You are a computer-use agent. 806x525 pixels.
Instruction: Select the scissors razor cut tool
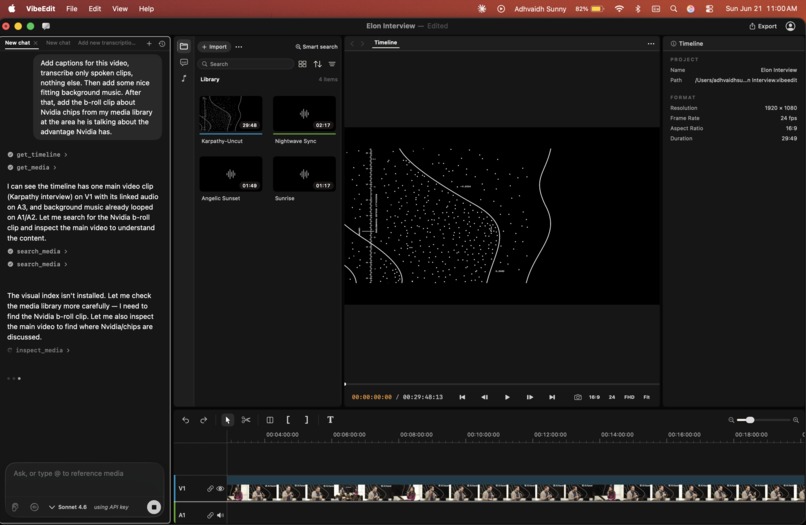[x=246, y=420]
